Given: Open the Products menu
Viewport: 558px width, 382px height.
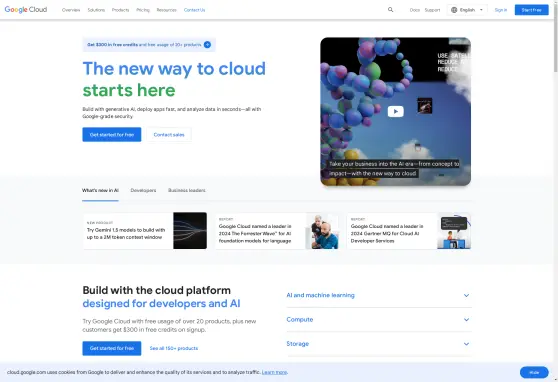Looking at the screenshot, I should [120, 10].
